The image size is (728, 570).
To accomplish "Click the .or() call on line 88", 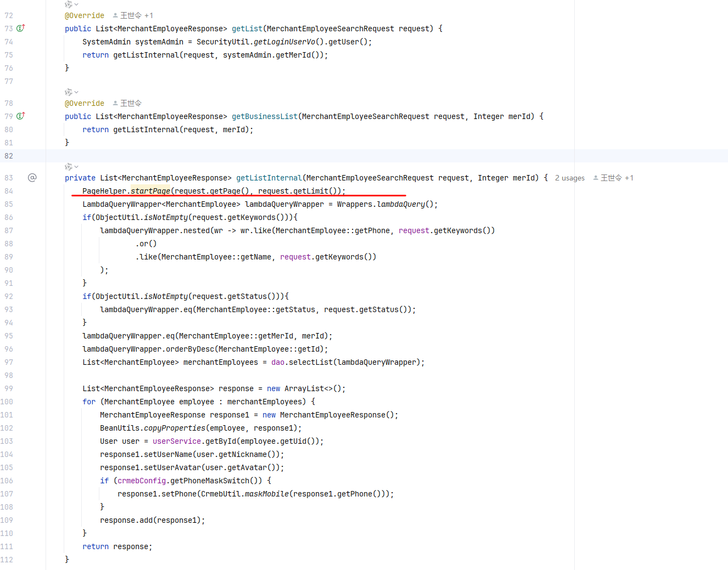I will click(x=146, y=244).
